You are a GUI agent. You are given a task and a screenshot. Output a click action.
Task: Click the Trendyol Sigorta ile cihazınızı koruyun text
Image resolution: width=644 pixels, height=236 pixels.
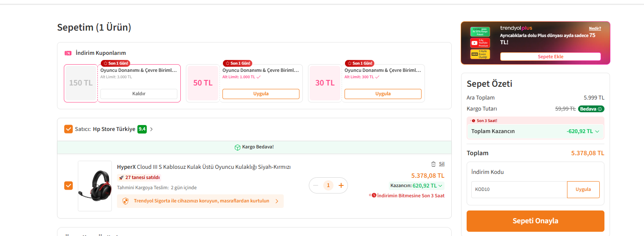tap(202, 201)
